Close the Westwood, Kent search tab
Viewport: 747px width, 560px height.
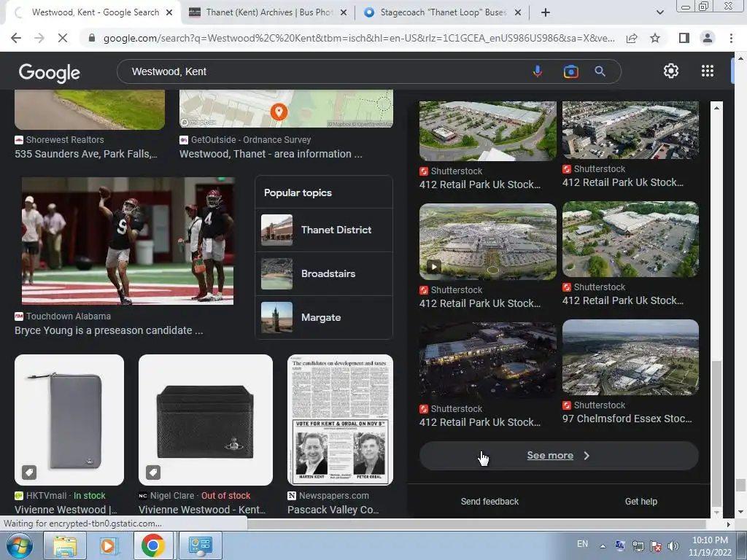[169, 12]
